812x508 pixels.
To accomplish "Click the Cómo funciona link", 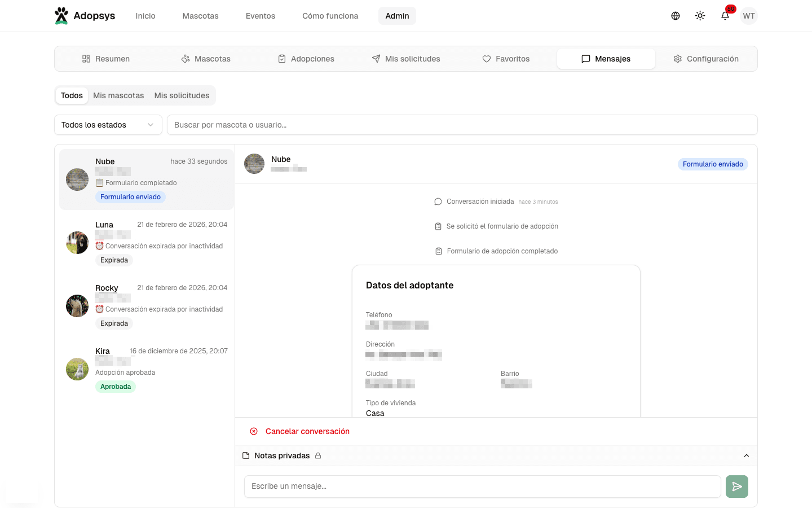I will 330,16.
